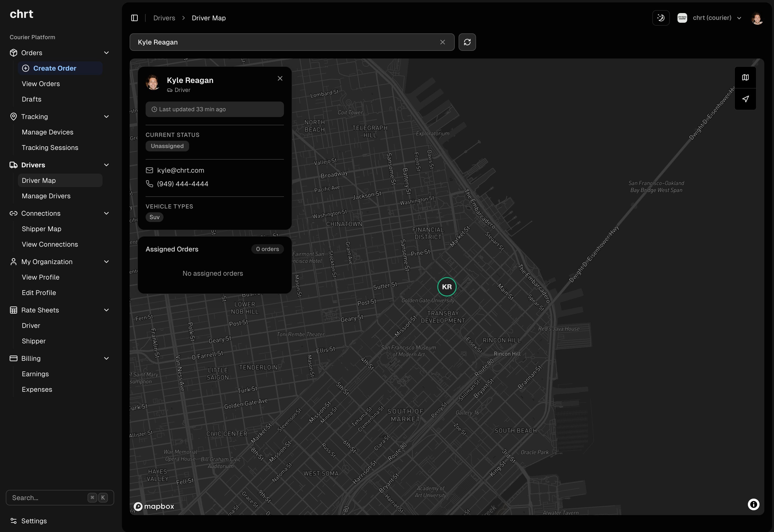Image resolution: width=774 pixels, height=532 pixels.
Task: Select the Tracking pin icon in sidebar
Action: (x=13, y=116)
